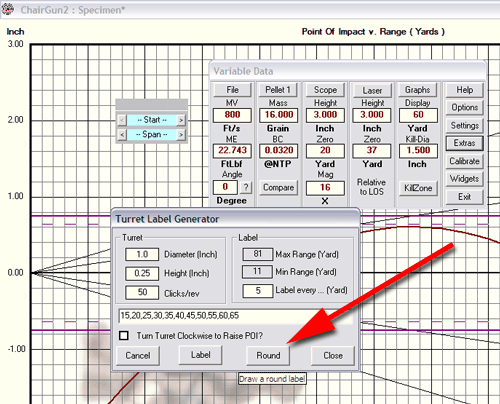Select the Angle field showing 0

point(225,187)
